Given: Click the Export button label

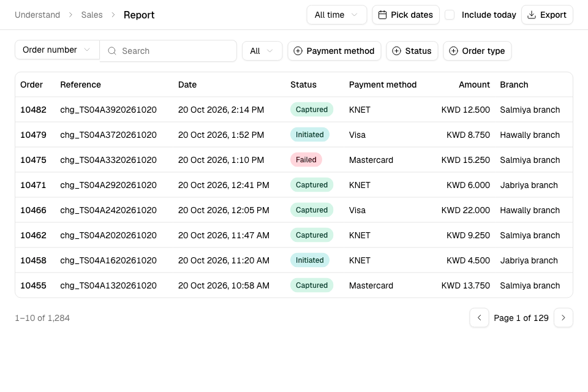Looking at the screenshot, I should [x=553, y=15].
